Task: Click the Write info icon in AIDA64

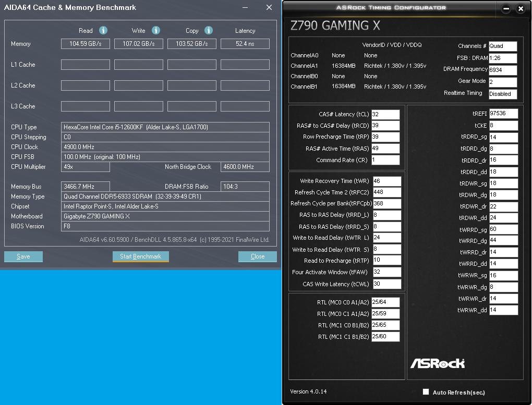Action: click(x=156, y=31)
